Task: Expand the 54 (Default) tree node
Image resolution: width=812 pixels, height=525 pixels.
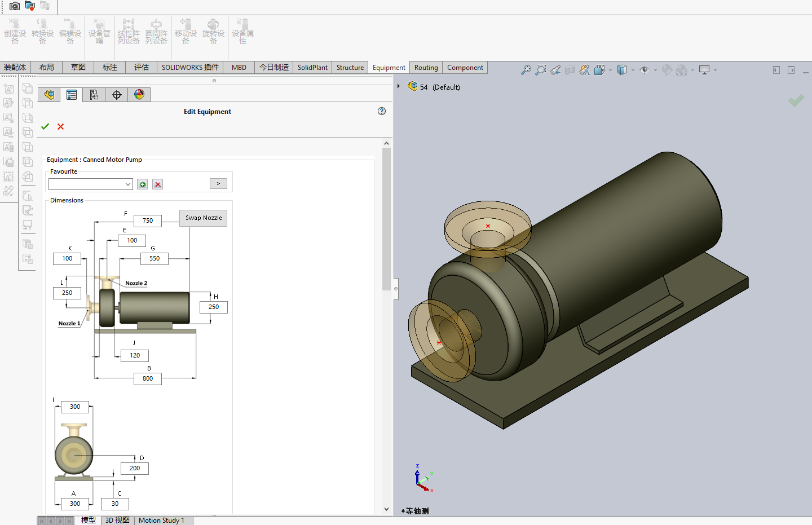Action: 399,86
